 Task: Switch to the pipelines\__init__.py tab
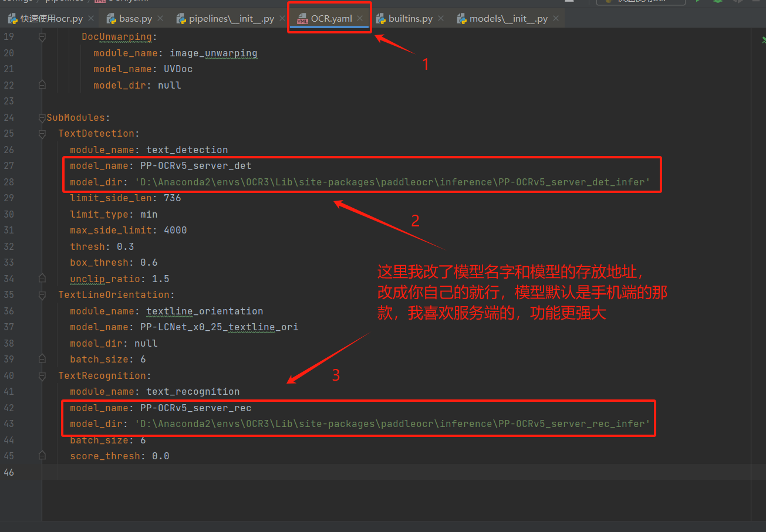pyautogui.click(x=231, y=19)
